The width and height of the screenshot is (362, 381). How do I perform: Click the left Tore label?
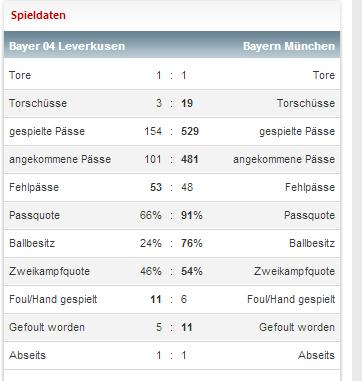click(20, 75)
